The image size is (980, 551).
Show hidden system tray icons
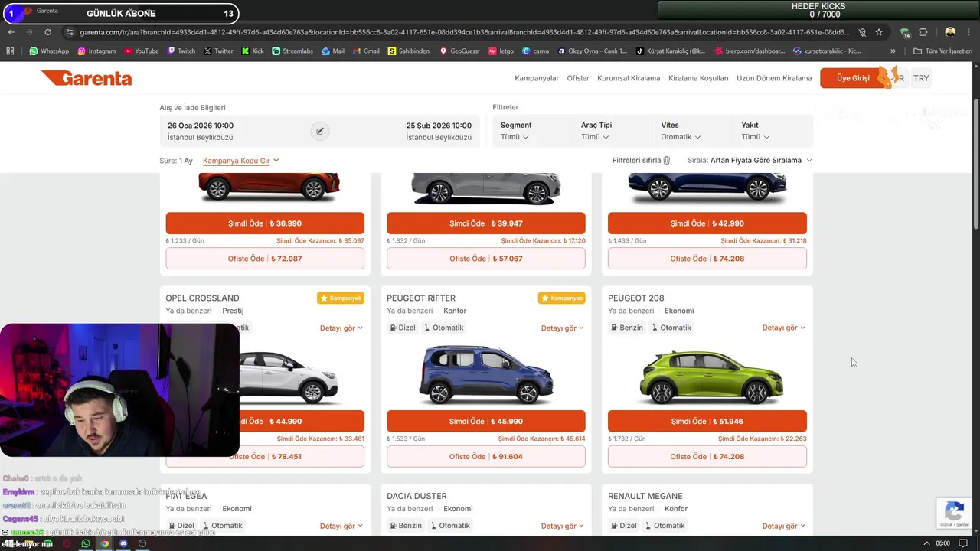(927, 543)
